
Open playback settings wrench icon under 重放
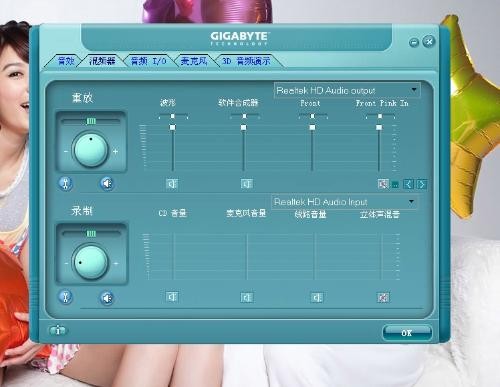66,183
